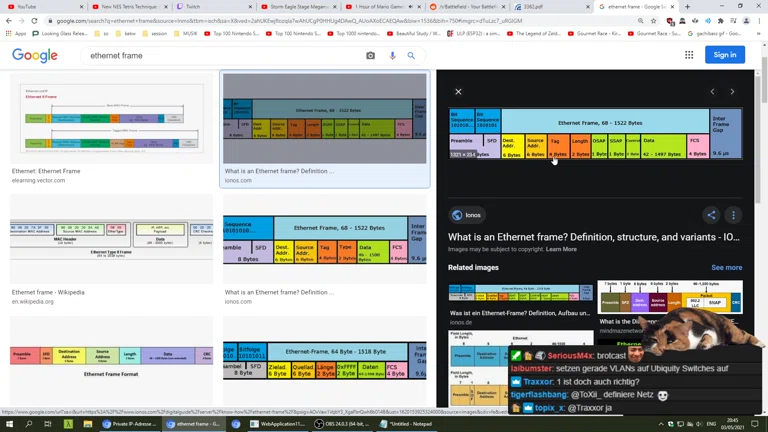Click See more related images
Viewport: 768px width, 432px height.
[x=726, y=267]
